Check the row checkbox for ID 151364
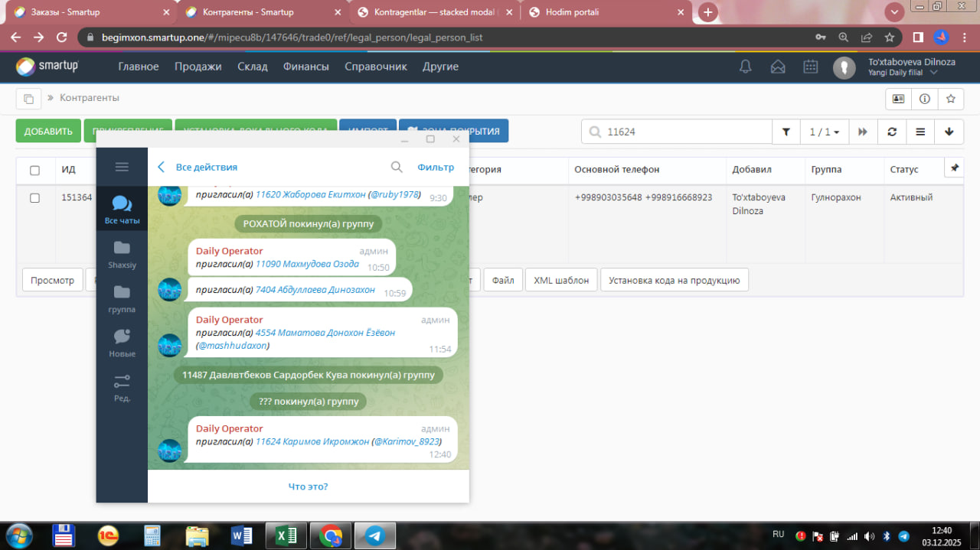Image resolution: width=980 pixels, height=550 pixels. point(34,198)
